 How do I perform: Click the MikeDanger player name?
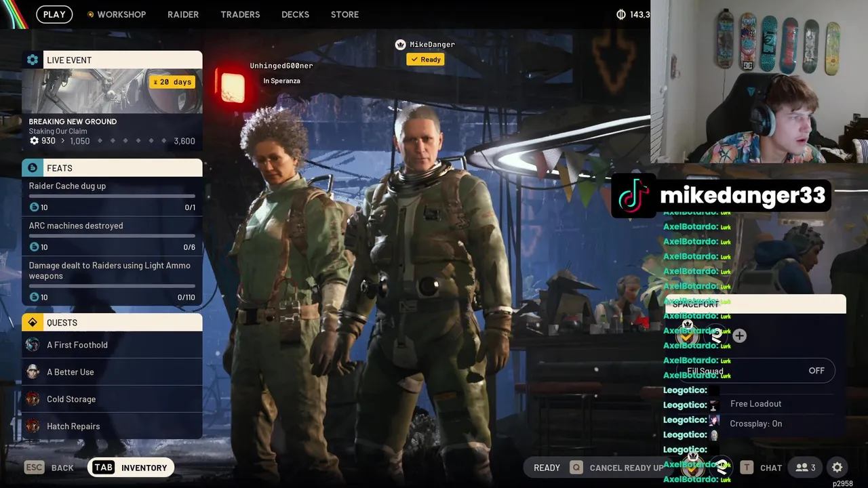[433, 45]
